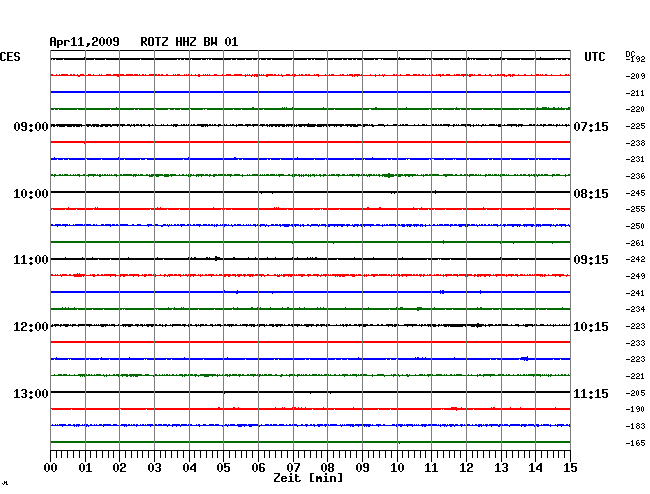The height and width of the screenshot is (494, 650).
Task: Click the x-axis minute label 05
Action: [x=223, y=468]
